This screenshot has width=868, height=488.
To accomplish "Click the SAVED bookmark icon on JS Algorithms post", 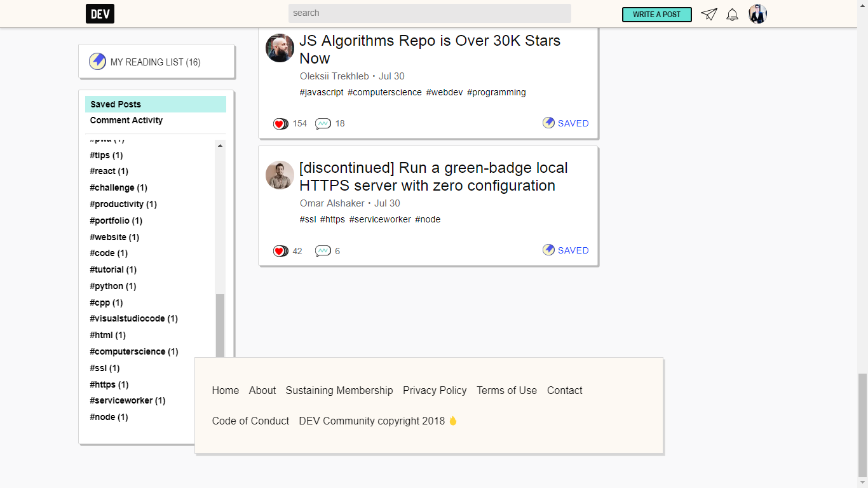I will point(548,123).
